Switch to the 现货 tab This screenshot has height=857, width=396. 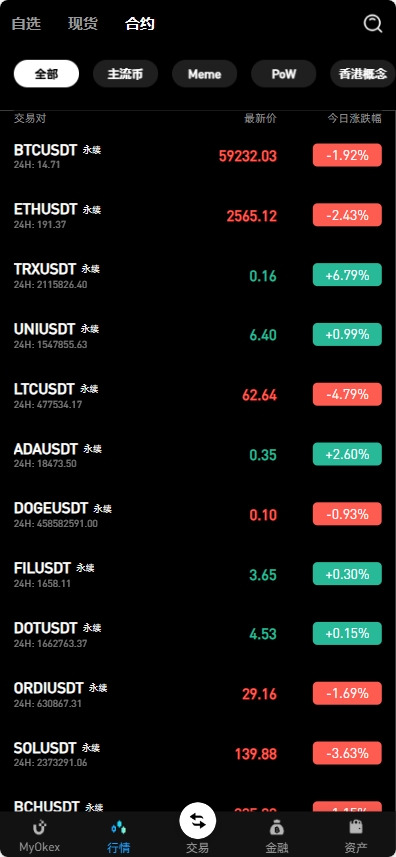tap(83, 24)
